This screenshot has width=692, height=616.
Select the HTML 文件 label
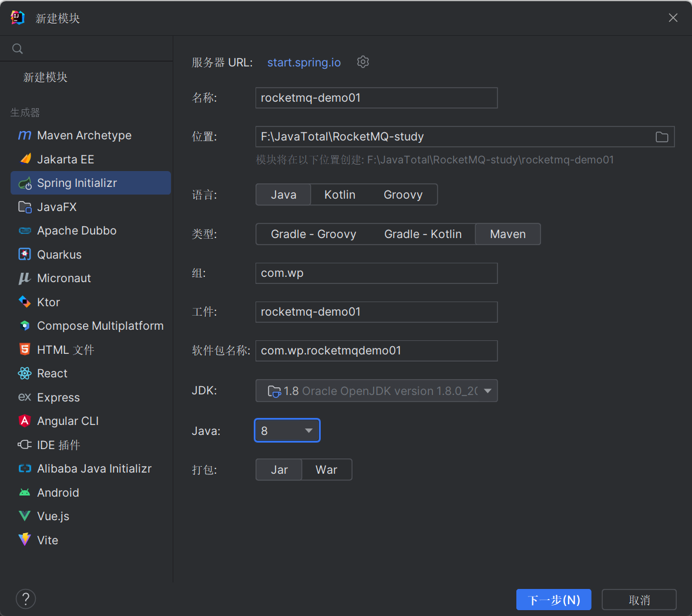[66, 349]
